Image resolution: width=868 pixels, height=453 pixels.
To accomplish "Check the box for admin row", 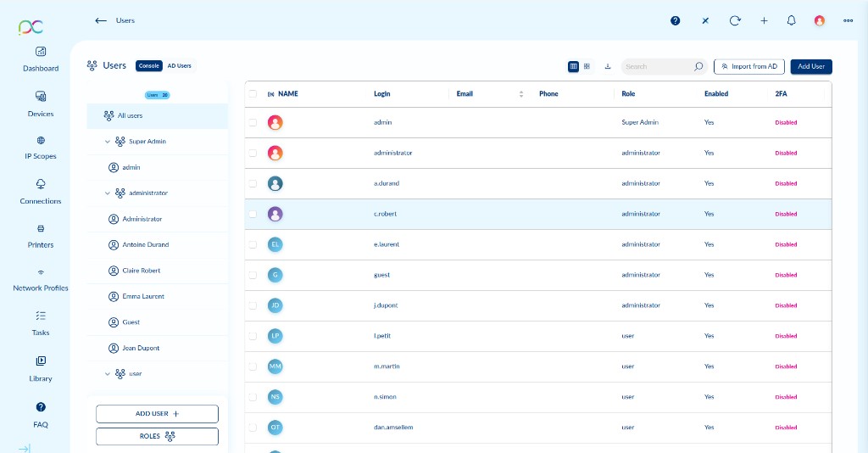I will pos(253,122).
